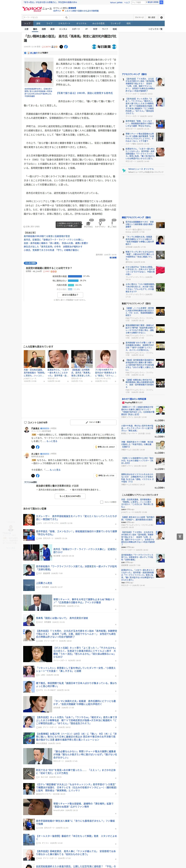
Task: Expand poll with あなたの意見は？ button
Action: 70,295
